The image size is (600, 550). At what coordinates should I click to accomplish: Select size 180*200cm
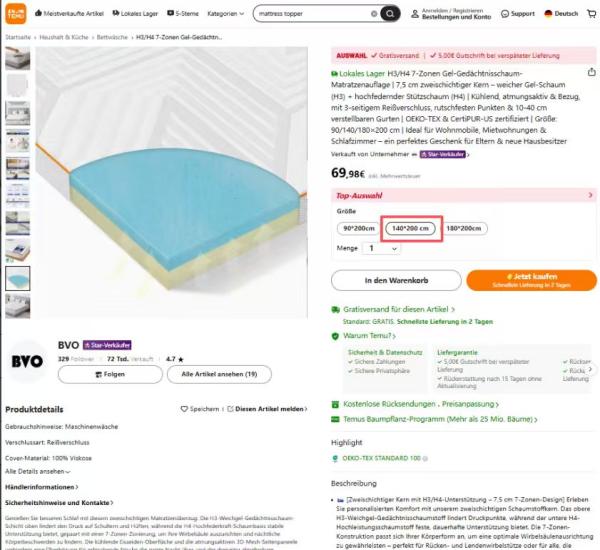[x=463, y=228]
